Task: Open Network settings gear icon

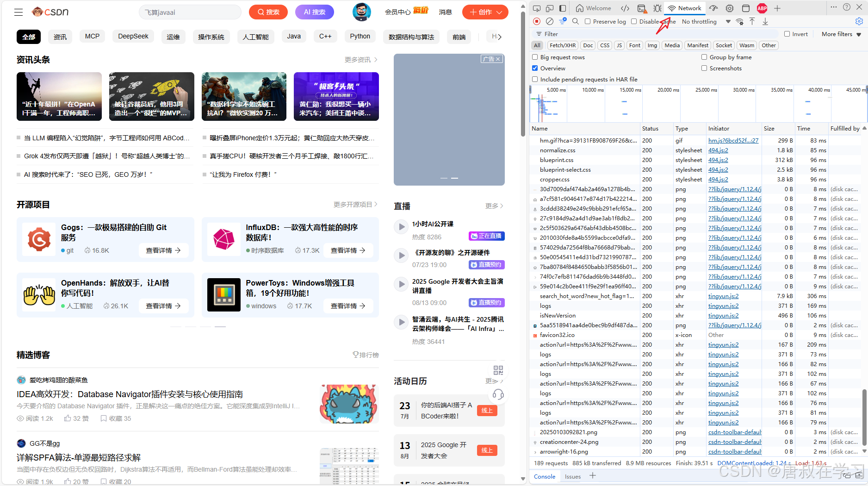Action: tap(859, 21)
